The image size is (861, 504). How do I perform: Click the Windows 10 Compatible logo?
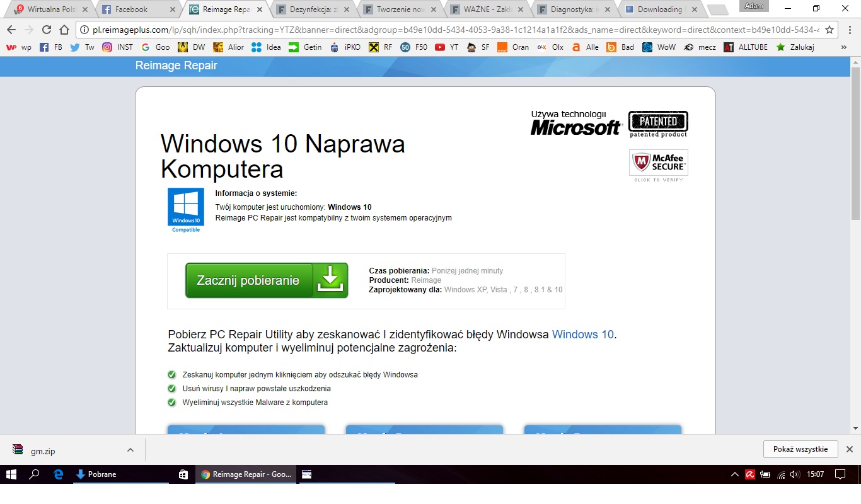186,210
